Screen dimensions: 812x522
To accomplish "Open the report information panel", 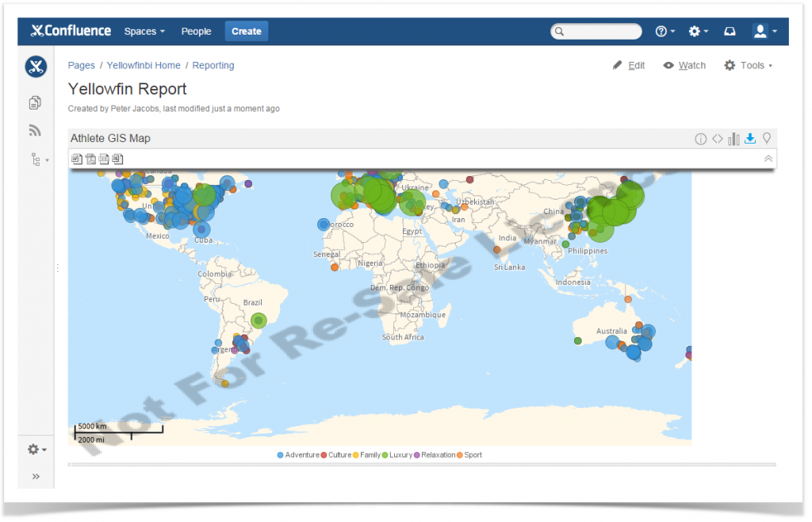I will (700, 138).
